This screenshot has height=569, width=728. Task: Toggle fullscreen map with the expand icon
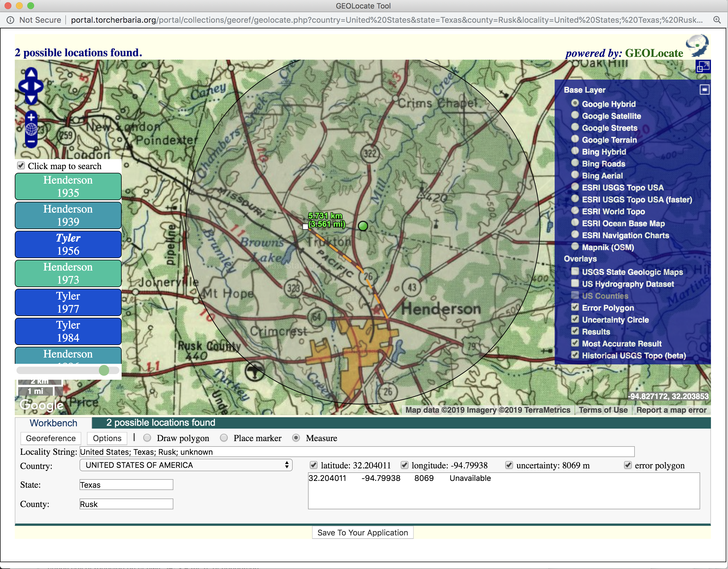pos(703,67)
